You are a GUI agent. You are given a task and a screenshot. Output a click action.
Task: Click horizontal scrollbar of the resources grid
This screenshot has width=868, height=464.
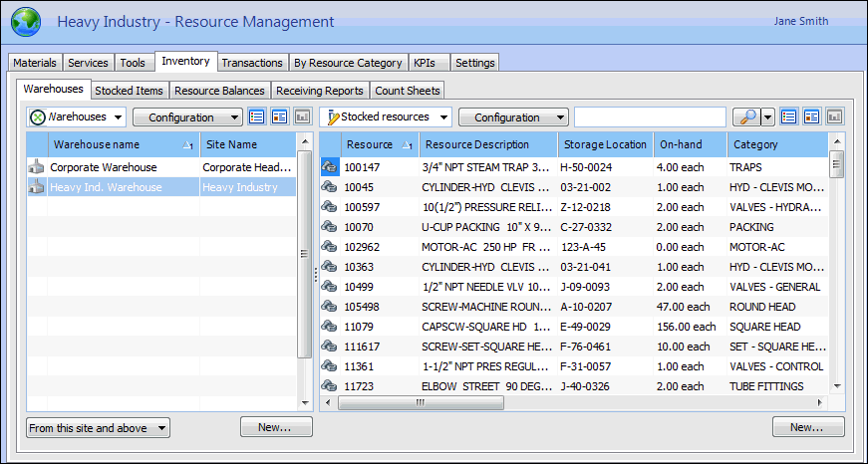[578, 402]
